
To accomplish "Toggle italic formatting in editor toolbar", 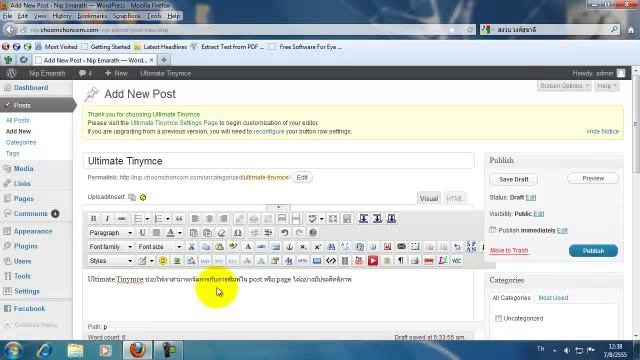I will point(107,219).
